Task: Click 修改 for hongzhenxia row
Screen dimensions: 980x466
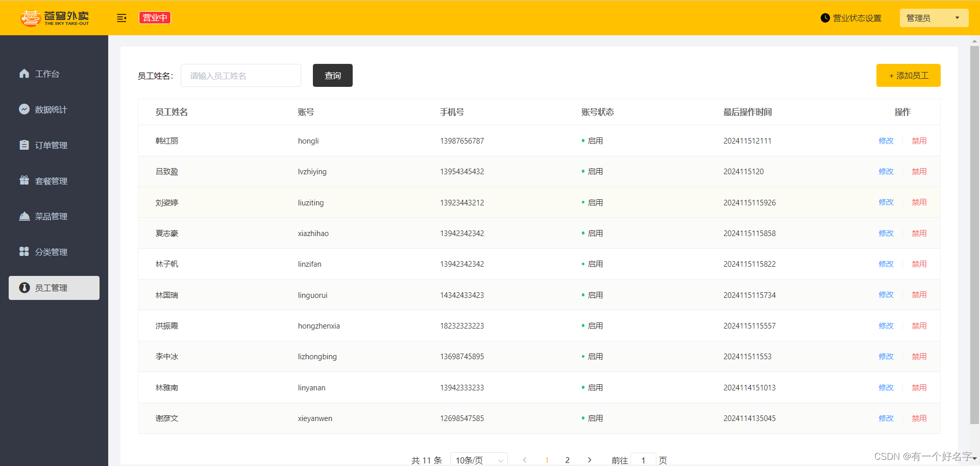Action: [886, 325]
